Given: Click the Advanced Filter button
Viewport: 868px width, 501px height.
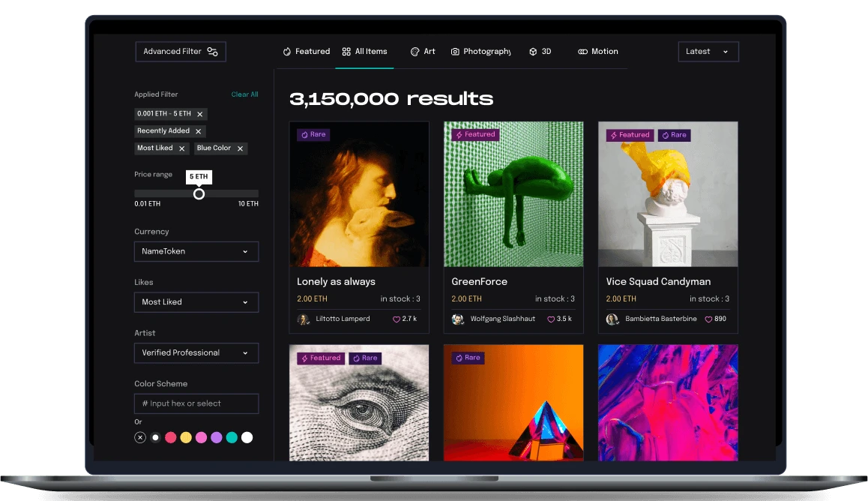Looking at the screenshot, I should 180,52.
